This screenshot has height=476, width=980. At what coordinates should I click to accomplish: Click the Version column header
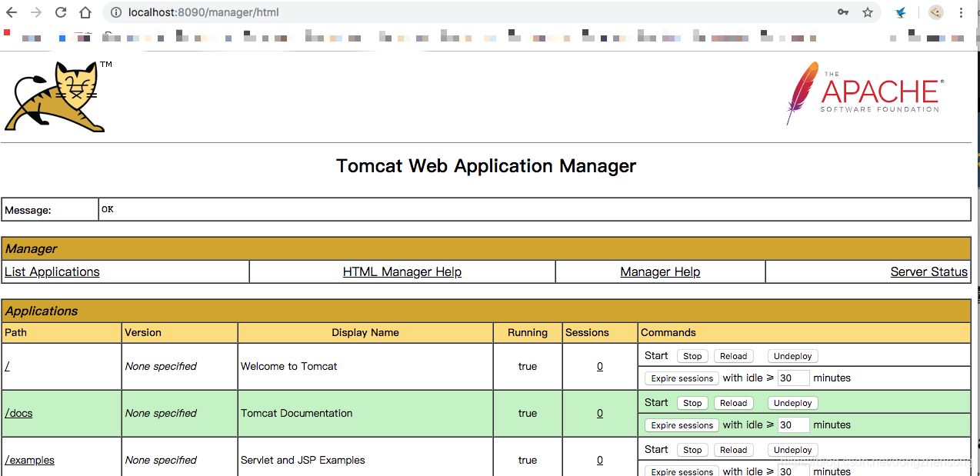(x=180, y=333)
